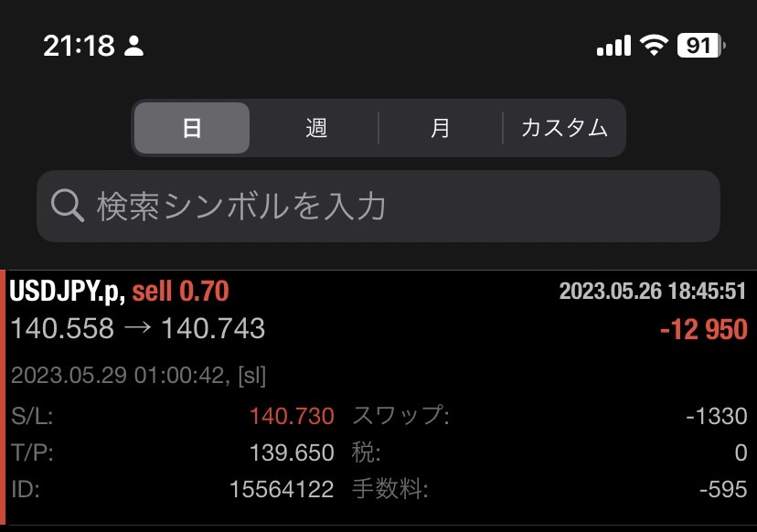Tap the 140.558 → 140.743 price line
This screenshot has width=757, height=532.
[x=137, y=328]
